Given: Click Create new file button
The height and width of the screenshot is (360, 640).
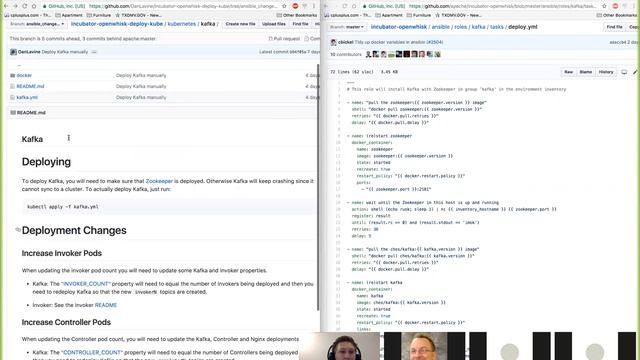Looking at the screenshot, I should (240, 24).
